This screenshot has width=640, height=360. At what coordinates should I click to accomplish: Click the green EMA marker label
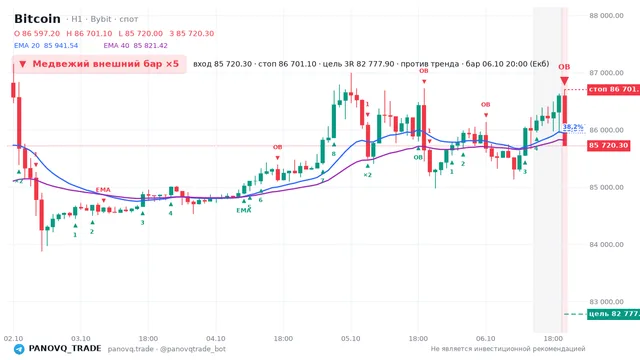244,210
